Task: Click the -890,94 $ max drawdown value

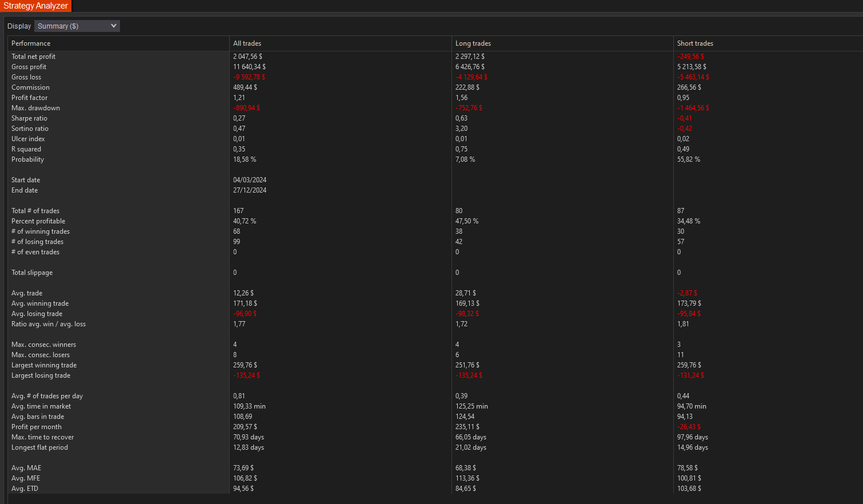Action: pos(246,108)
